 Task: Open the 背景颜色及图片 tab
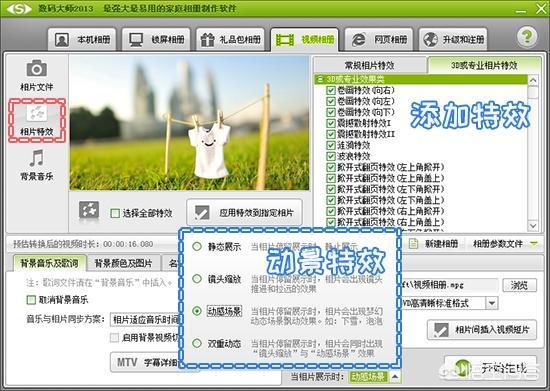coord(123,263)
